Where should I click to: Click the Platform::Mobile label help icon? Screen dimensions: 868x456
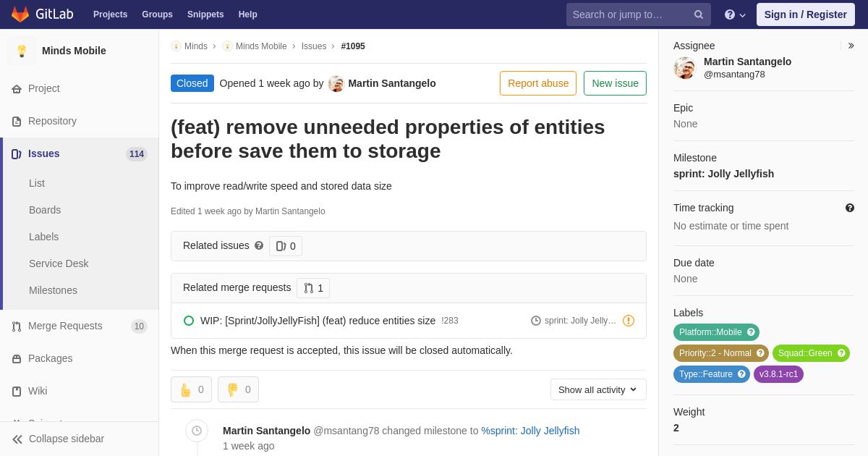coord(751,332)
